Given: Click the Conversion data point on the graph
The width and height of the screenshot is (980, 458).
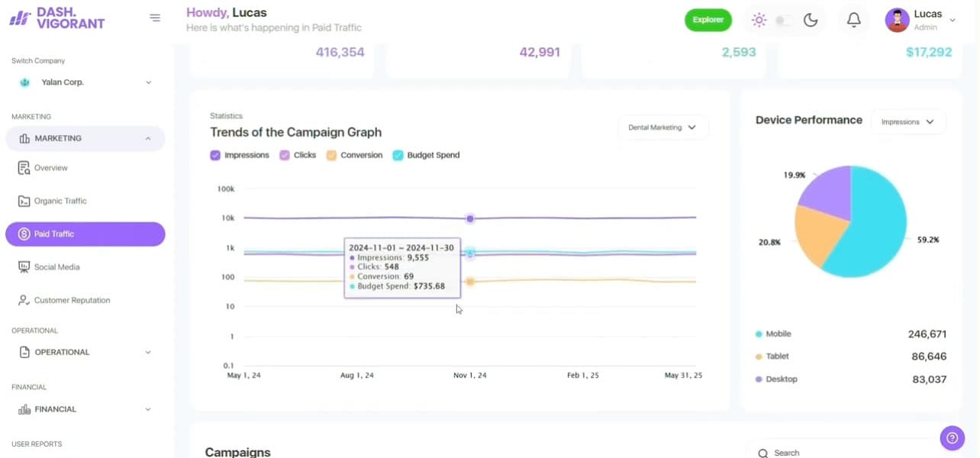Looking at the screenshot, I should point(470,282).
